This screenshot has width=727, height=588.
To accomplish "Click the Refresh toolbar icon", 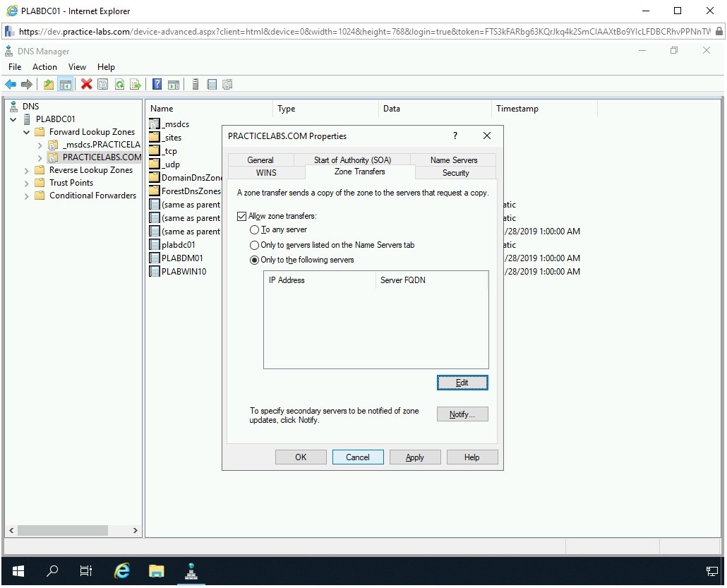I will pos(119,85).
